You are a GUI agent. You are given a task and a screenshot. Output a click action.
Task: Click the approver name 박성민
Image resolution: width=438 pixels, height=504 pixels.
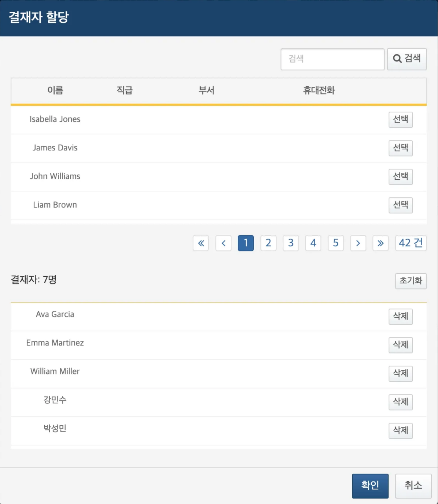pos(55,428)
